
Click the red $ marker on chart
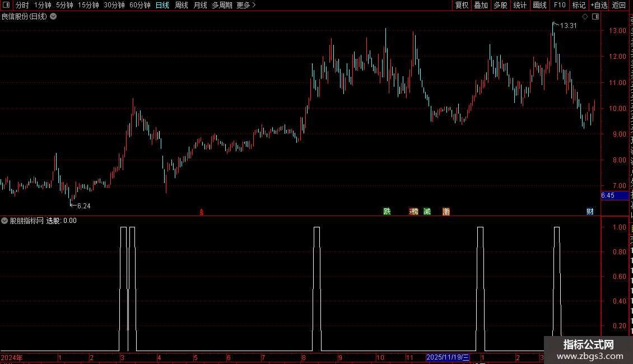pos(202,212)
